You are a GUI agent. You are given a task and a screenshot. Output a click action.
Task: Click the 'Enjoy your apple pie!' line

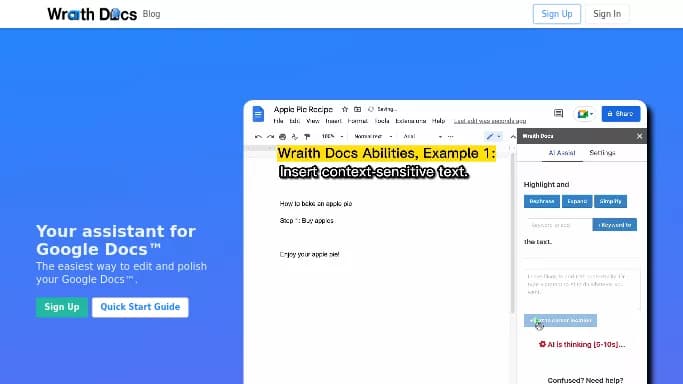pyautogui.click(x=309, y=254)
